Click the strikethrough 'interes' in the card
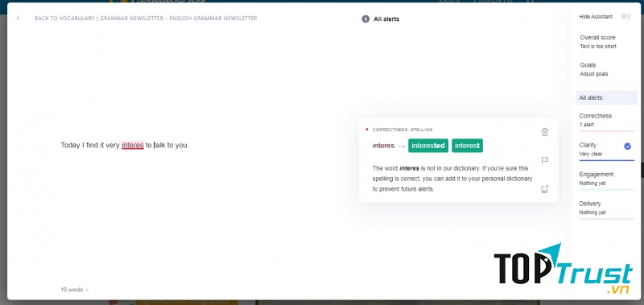The width and height of the screenshot is (644, 305). tap(383, 146)
